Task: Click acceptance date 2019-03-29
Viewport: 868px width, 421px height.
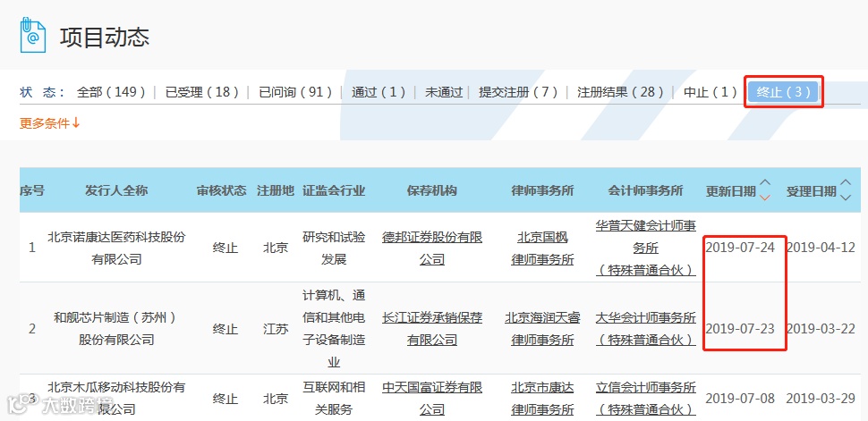Action: (821, 399)
